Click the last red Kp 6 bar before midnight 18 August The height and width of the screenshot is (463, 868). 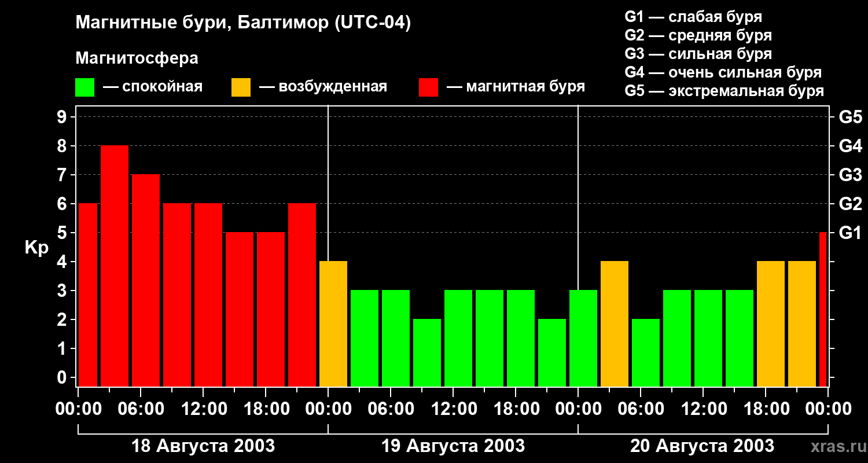[x=302, y=295]
